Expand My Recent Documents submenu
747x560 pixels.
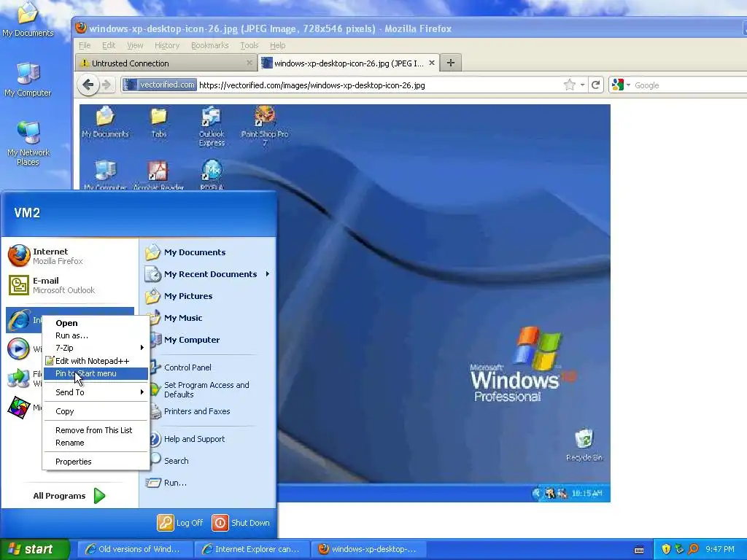207,274
